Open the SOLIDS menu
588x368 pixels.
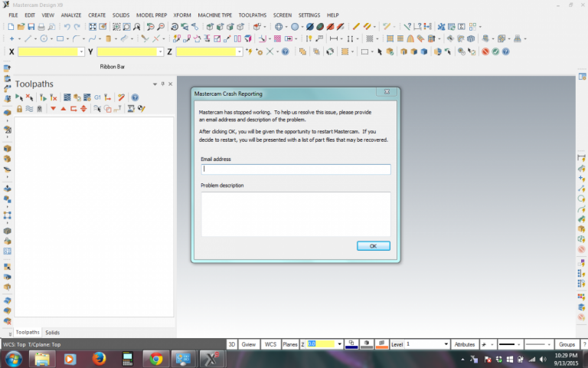point(121,15)
